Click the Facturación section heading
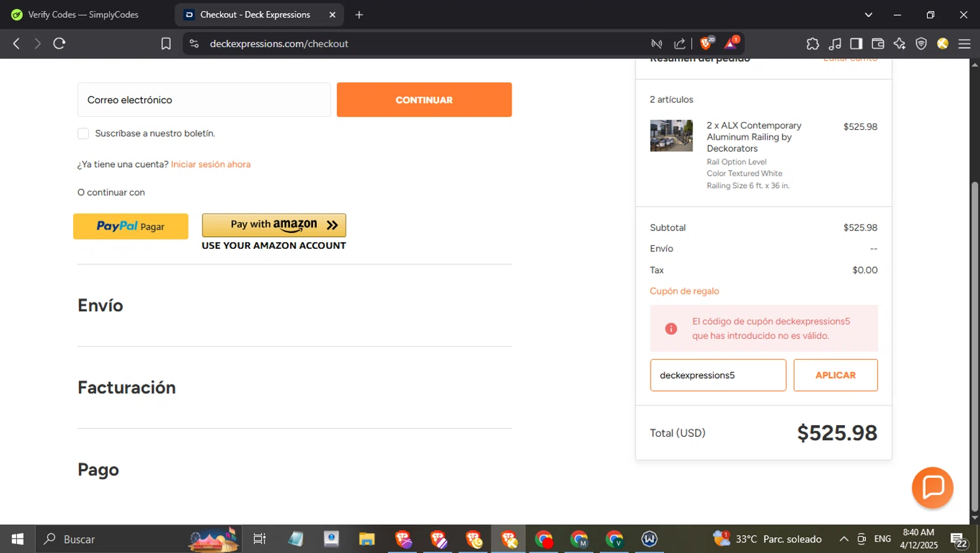 [127, 388]
